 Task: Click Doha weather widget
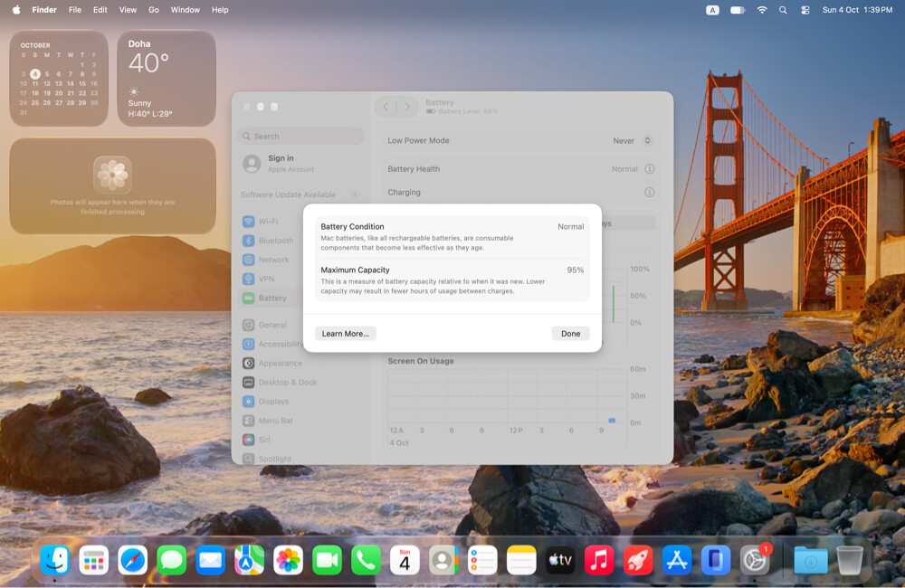point(167,79)
